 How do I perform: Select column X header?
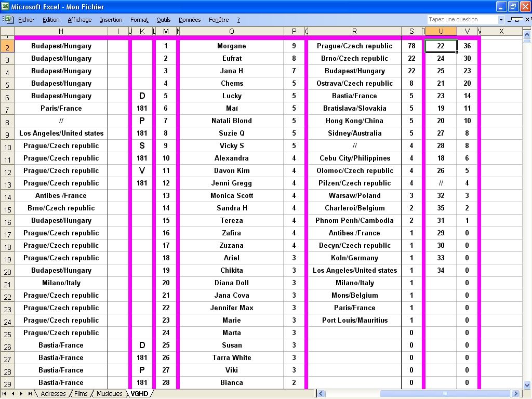point(501,31)
